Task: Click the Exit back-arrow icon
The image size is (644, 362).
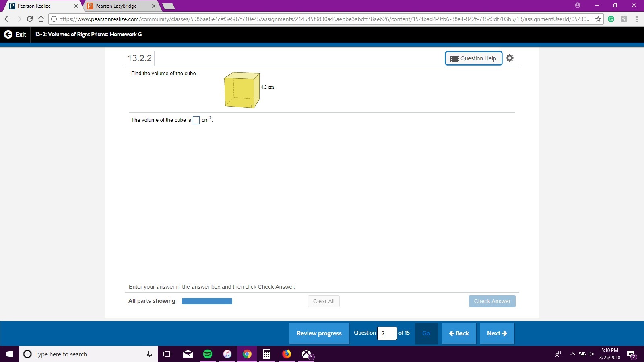Action: [8, 35]
